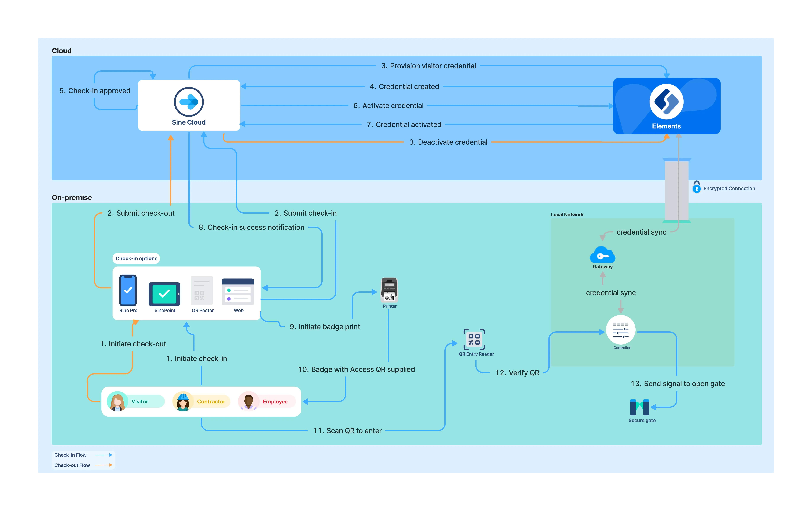Click the '1. Initiate check-in' label
Viewport: 812px width, 511px height.
[x=197, y=359]
